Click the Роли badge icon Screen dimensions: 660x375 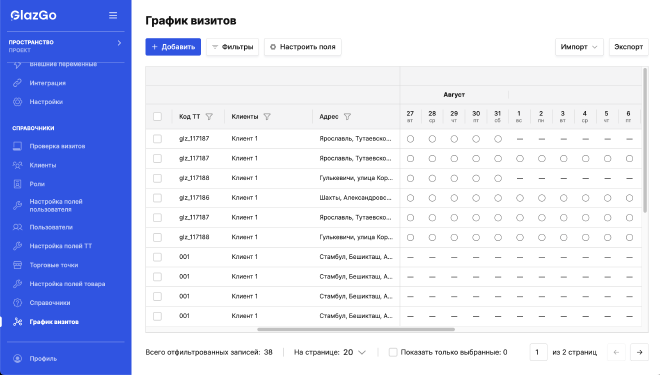click(17, 184)
